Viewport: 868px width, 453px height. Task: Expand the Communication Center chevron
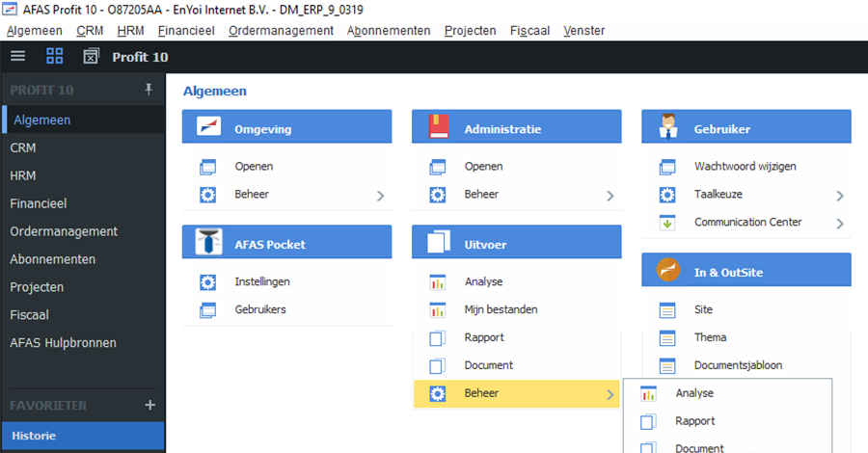pos(840,224)
